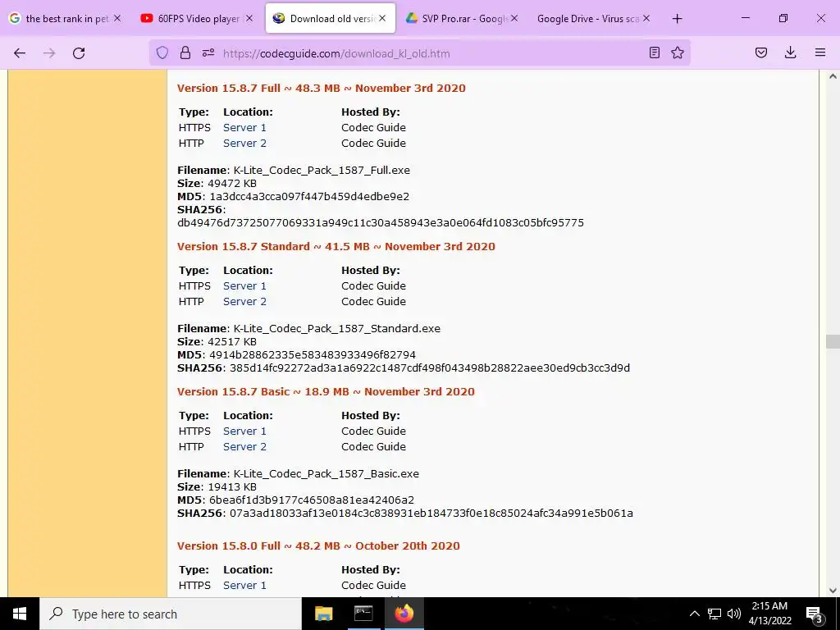The image size is (840, 630).
Task: Click the scrollbar down arrow
Action: (x=833, y=591)
